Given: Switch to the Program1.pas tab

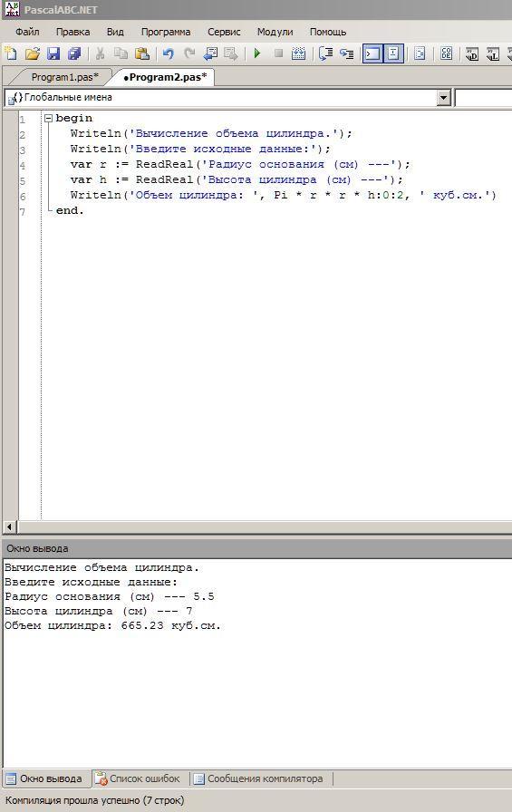Looking at the screenshot, I should coord(64,77).
